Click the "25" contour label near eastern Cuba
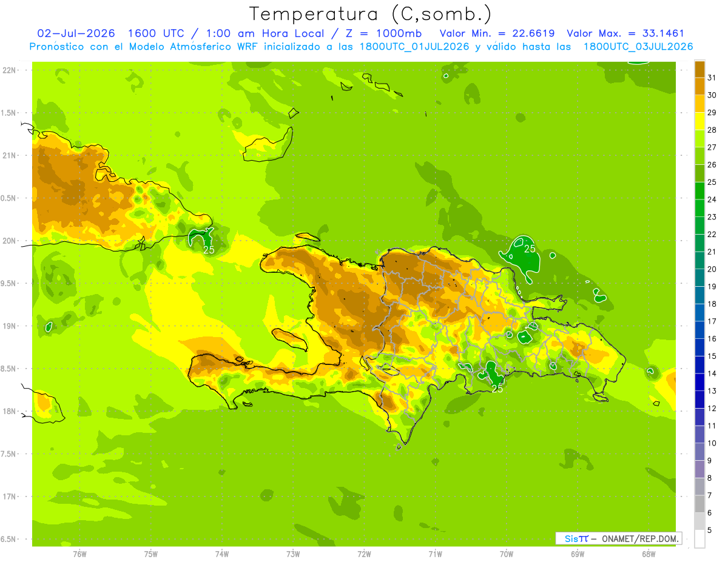 click(x=209, y=249)
